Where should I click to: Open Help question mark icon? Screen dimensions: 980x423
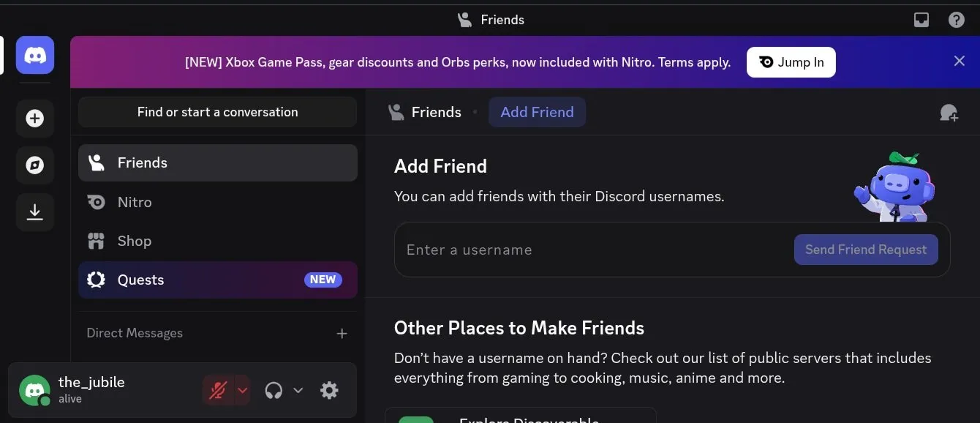coord(957,20)
